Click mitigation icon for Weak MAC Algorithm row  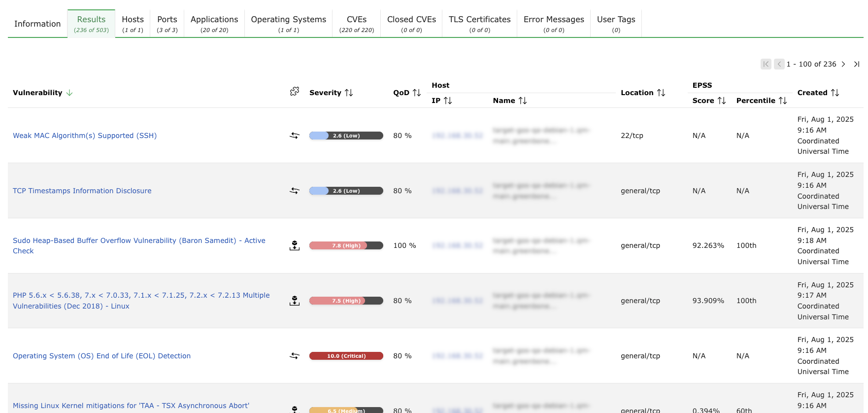(x=295, y=136)
